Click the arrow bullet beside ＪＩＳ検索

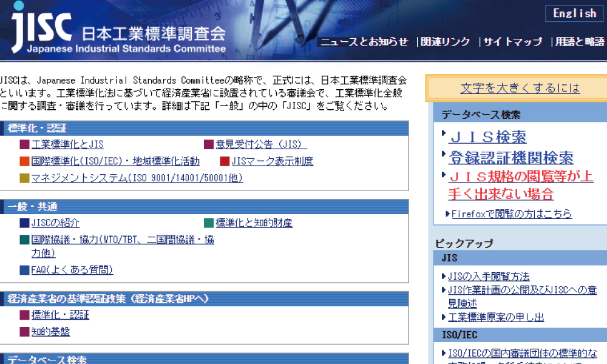click(444, 133)
